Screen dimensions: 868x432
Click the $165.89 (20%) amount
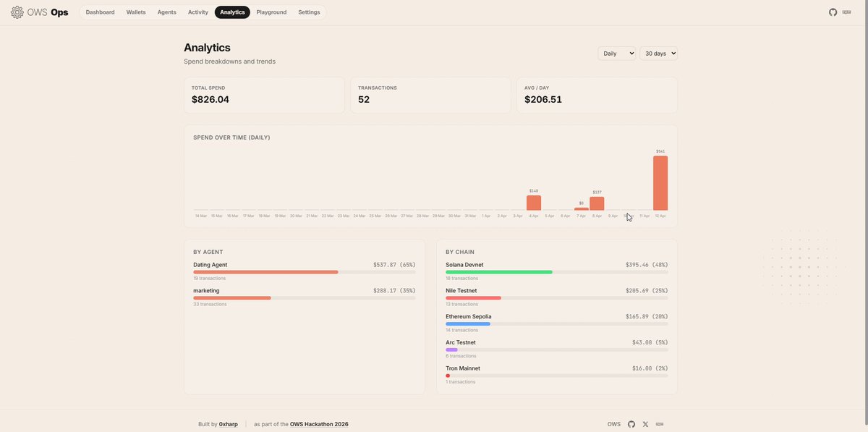(x=647, y=317)
